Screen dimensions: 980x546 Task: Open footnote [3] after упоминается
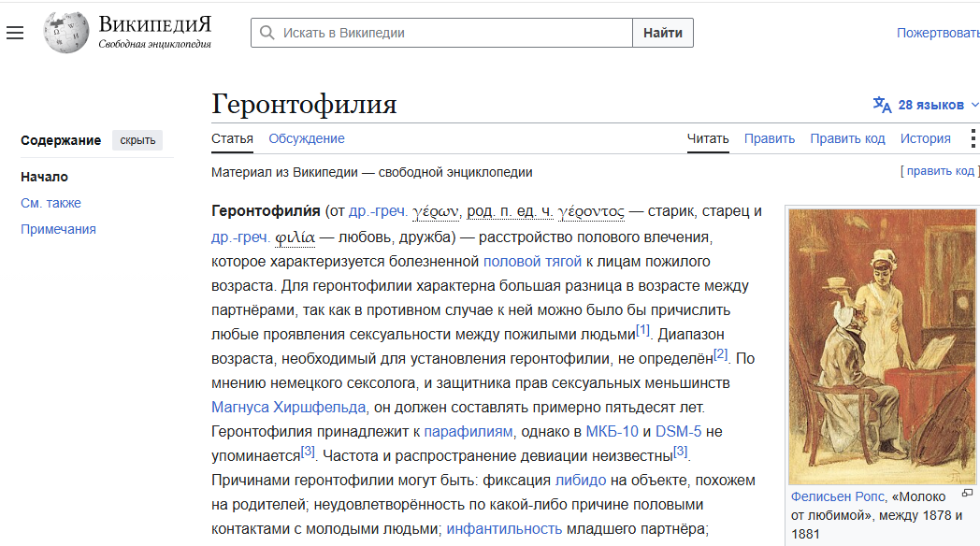pos(308,451)
